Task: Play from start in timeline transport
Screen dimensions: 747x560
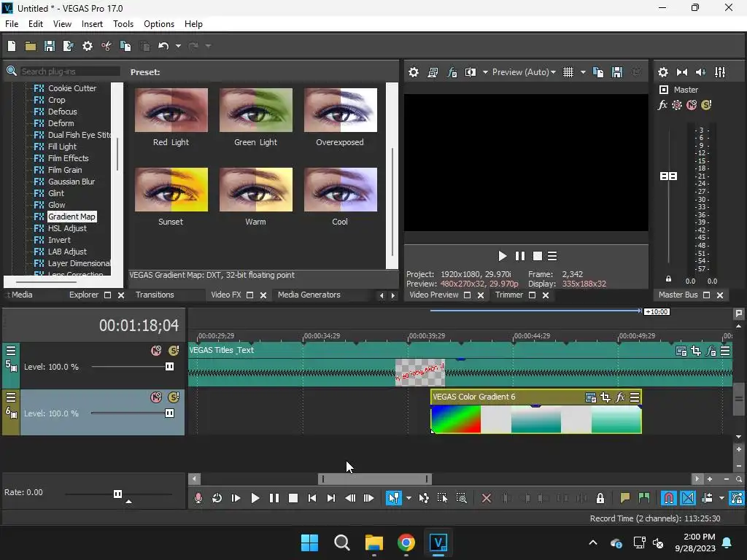Action: 236,498
